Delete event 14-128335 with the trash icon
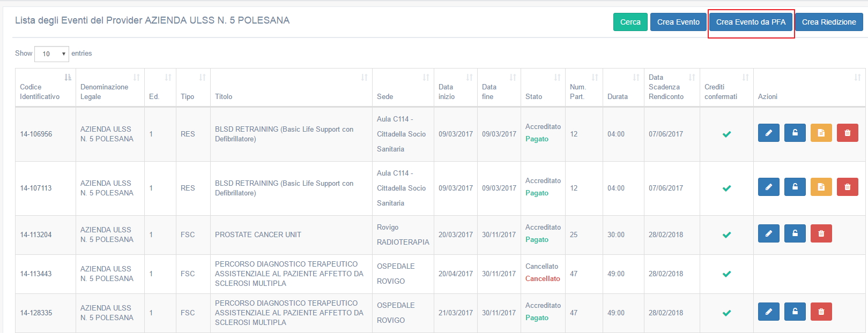The width and height of the screenshot is (868, 333). point(821,312)
